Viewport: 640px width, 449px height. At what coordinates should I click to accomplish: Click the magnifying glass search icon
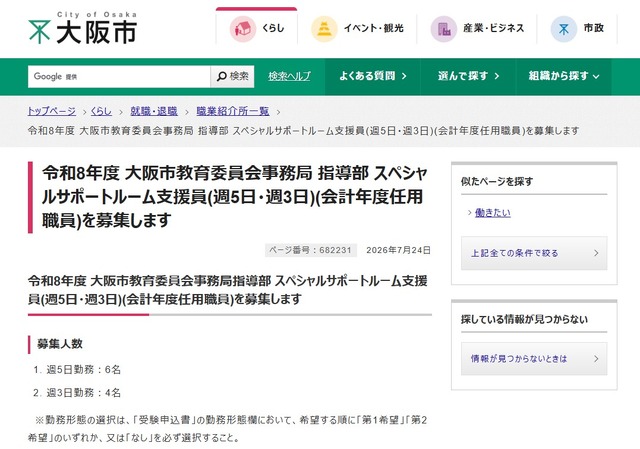pyautogui.click(x=221, y=76)
